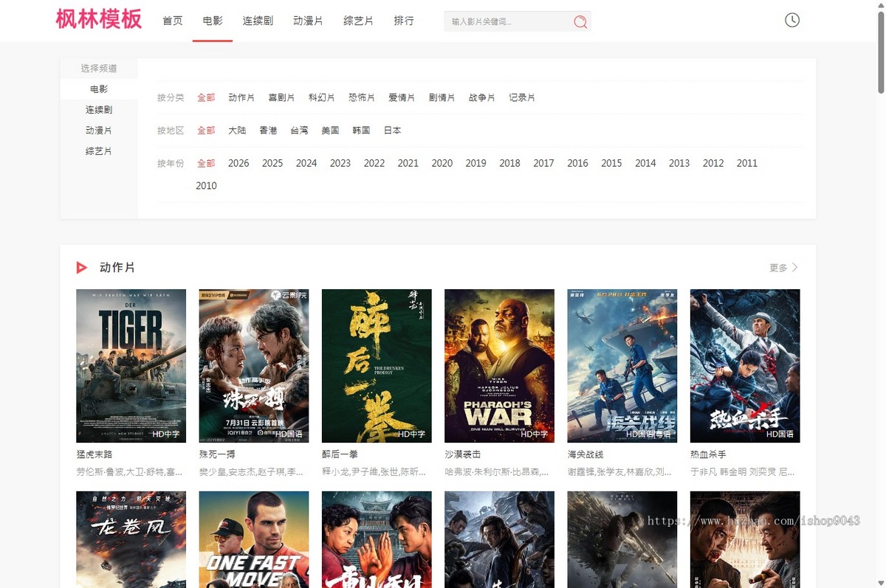
Task: Open the watch history clock icon
Action: (x=792, y=20)
